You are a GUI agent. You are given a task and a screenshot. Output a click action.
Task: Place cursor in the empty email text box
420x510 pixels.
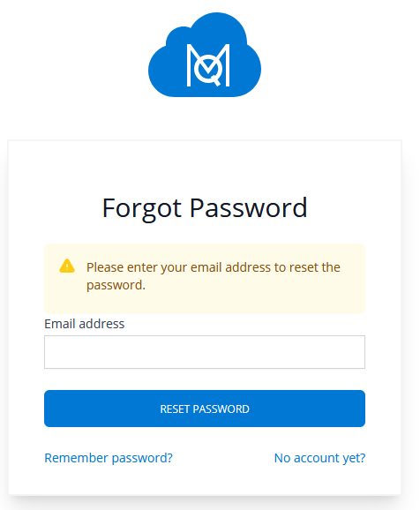(x=205, y=352)
